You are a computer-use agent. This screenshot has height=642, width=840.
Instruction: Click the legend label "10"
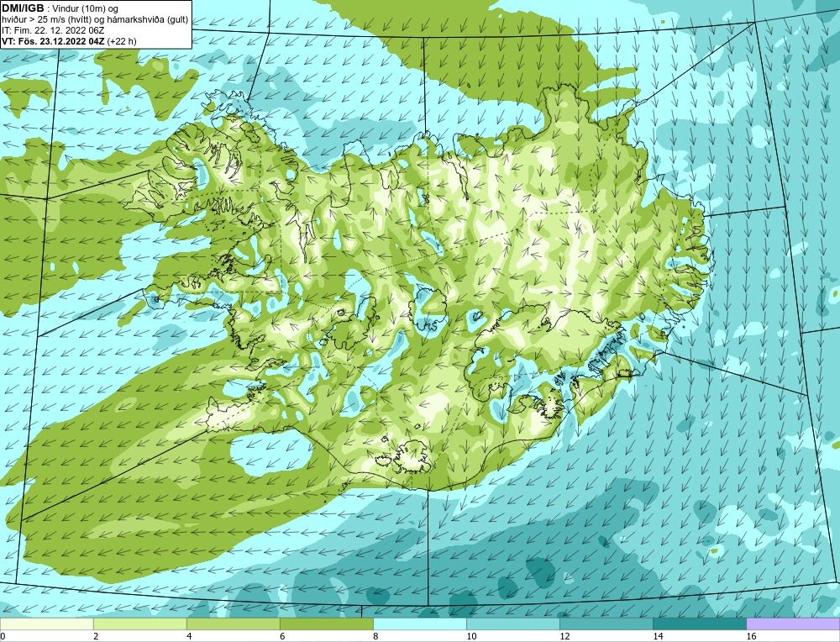pyautogui.click(x=471, y=636)
